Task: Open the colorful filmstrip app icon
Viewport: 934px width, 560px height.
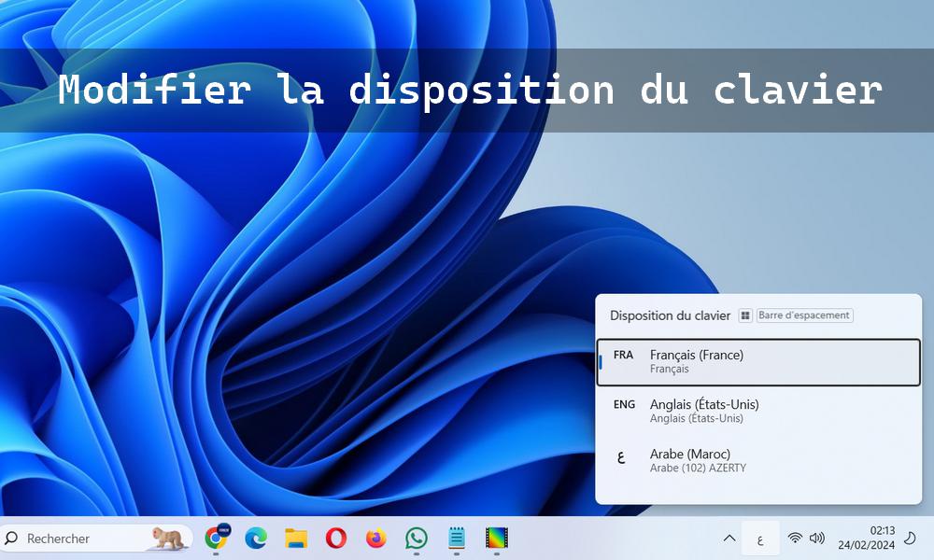Action: tap(497, 538)
